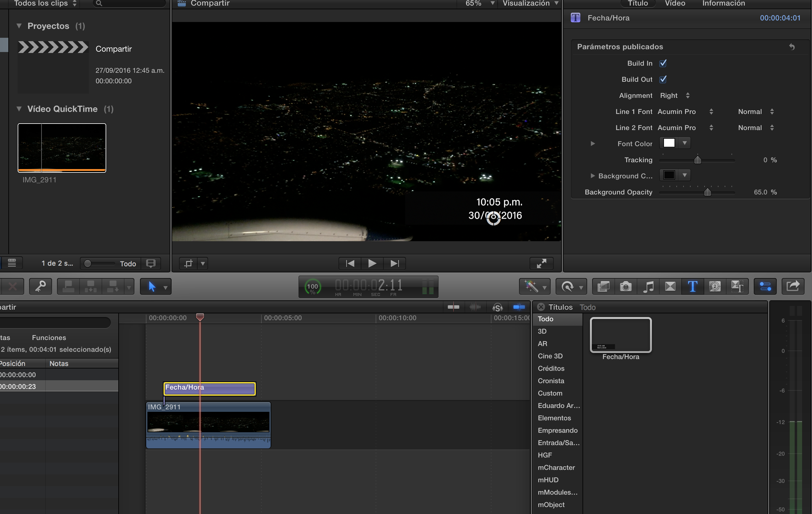Open the Transitions browser icon

tap(670, 286)
